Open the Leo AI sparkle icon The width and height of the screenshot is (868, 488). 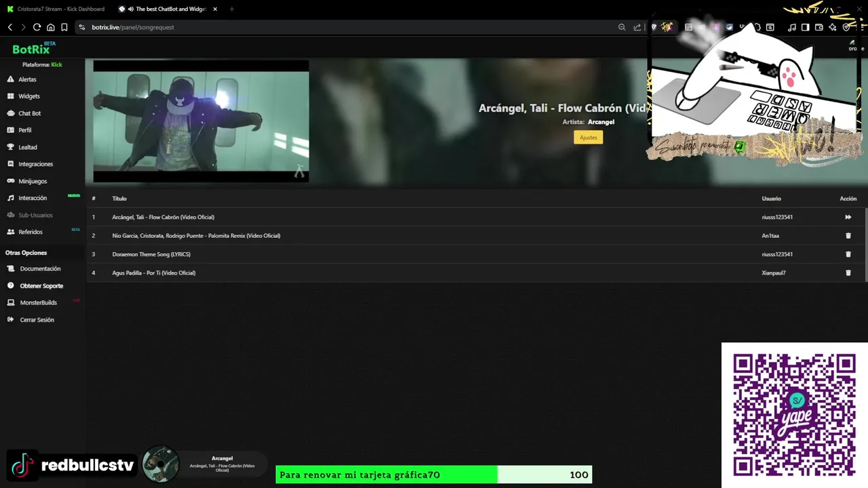(x=832, y=27)
